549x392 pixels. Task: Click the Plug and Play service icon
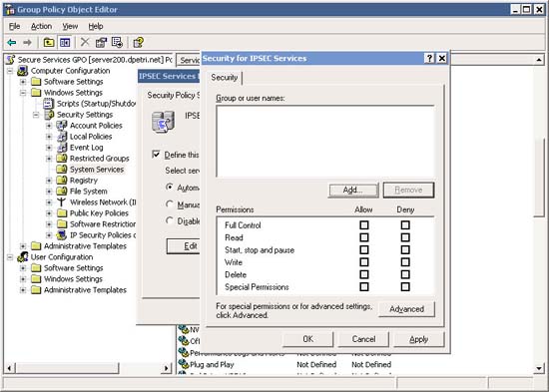pos(184,364)
